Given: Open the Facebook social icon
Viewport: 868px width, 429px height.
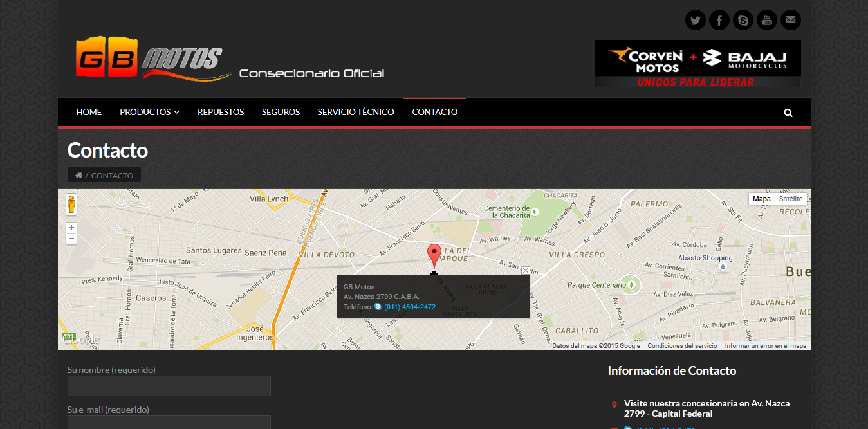Looking at the screenshot, I should click(719, 20).
